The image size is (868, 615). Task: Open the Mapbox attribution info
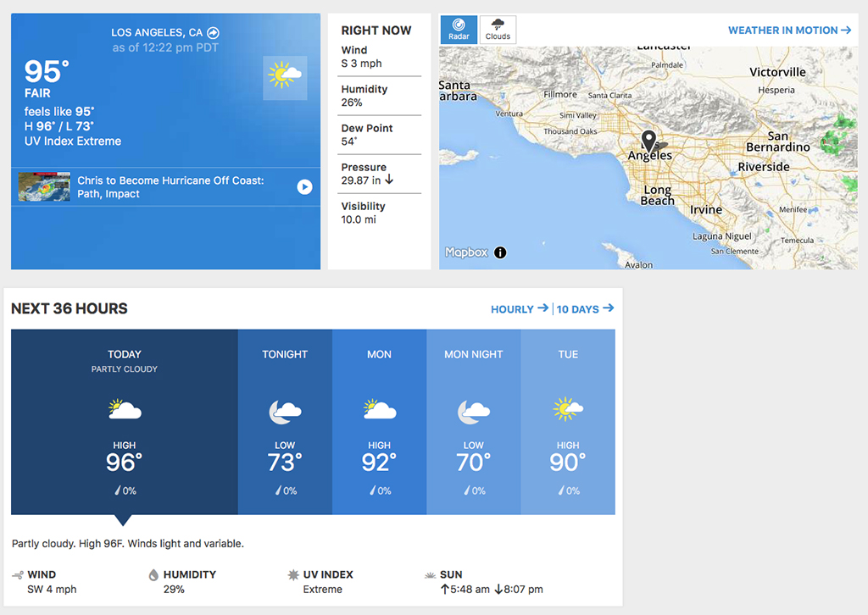(500, 252)
